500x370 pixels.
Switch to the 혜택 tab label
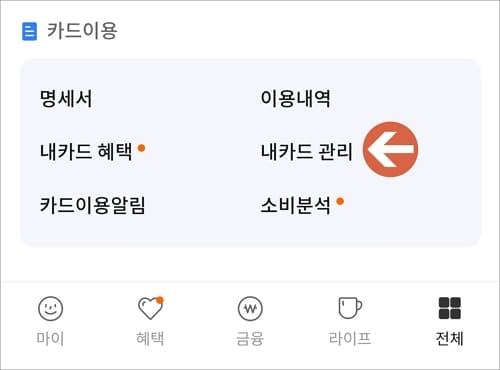click(x=150, y=338)
